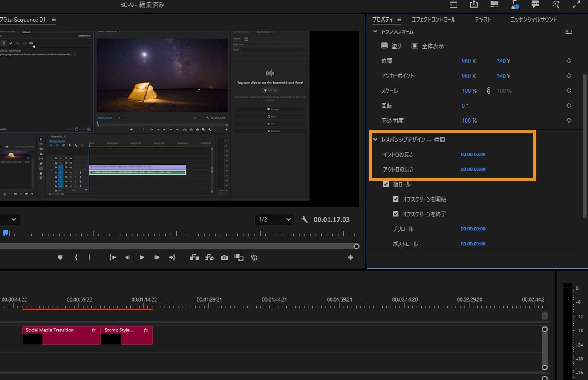The image size is (588, 380).
Task: Collapse the レスポンシブデザイン — 時間 section
Action: coord(375,140)
